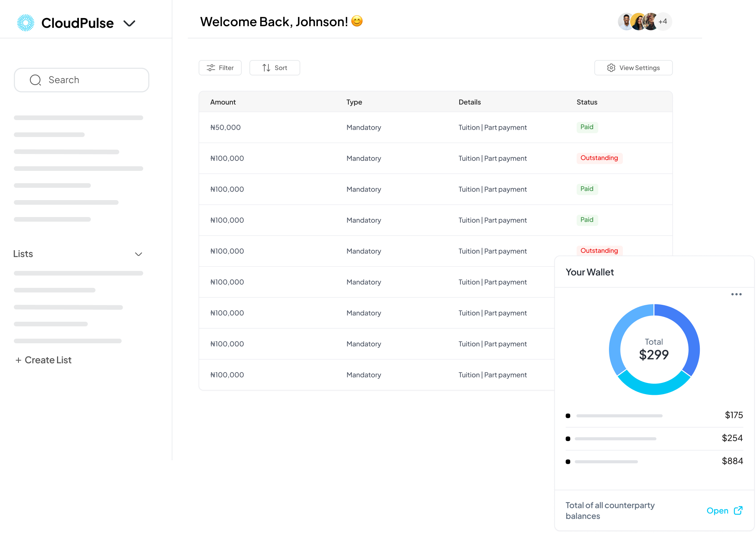Click the Type column header
This screenshot has height=533, width=756.
354,102
